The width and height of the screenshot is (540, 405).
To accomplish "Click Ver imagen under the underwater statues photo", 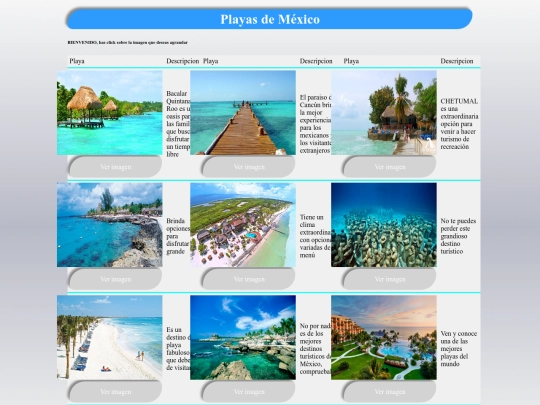I will point(390,279).
